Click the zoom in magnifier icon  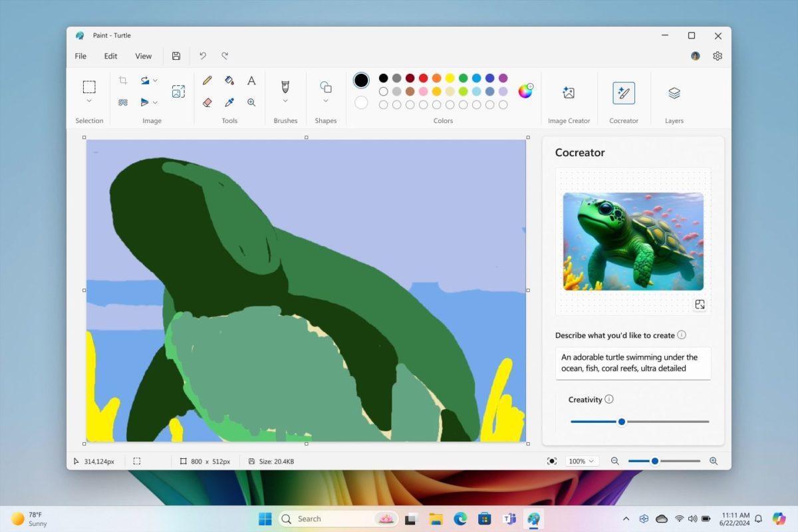coord(714,461)
